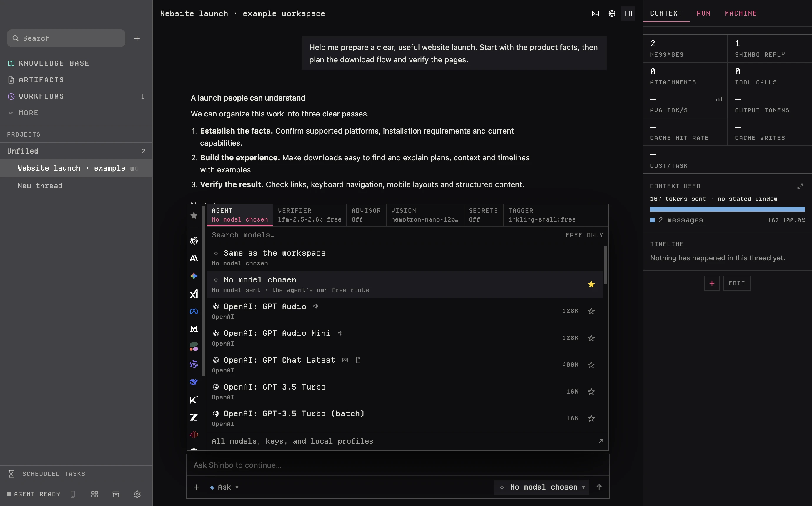Filter models by Google Gemini icon
Viewport: 812px width, 506px height.
click(194, 276)
